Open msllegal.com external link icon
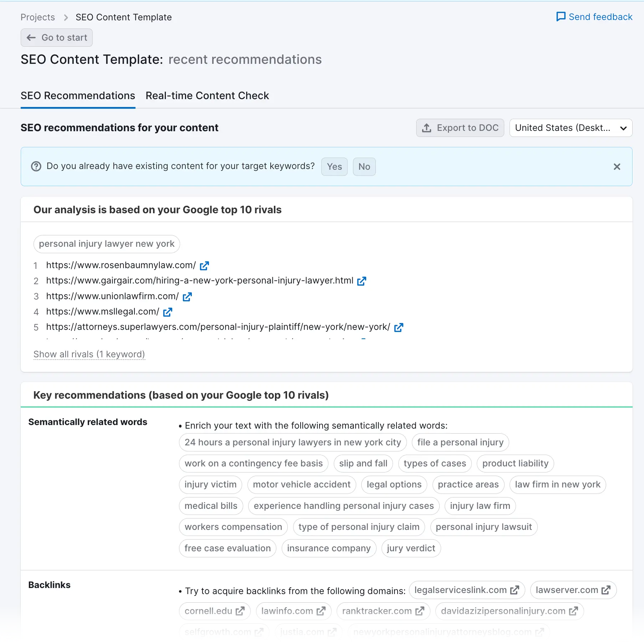The image size is (644, 644). [x=167, y=312]
